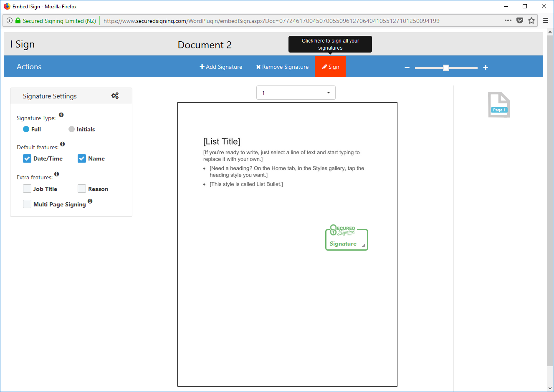The height and width of the screenshot is (392, 554).
Task: Click info icon beside Multi Page Signing
Action: click(x=90, y=201)
